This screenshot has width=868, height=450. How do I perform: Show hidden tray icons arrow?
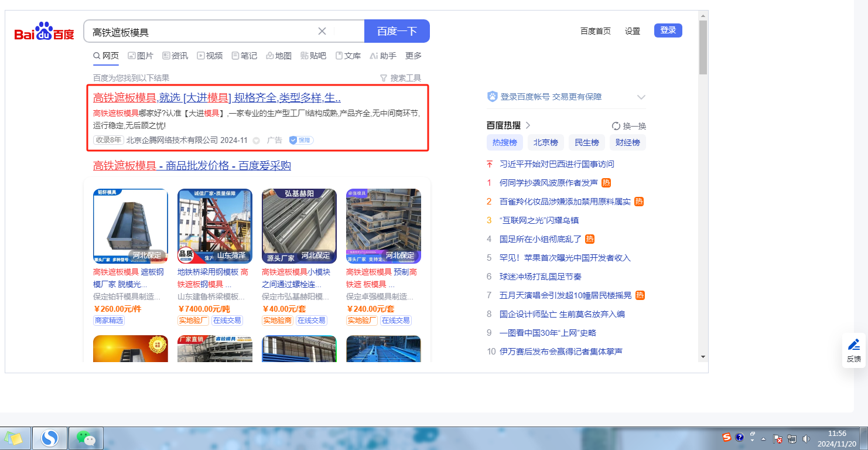(x=763, y=438)
